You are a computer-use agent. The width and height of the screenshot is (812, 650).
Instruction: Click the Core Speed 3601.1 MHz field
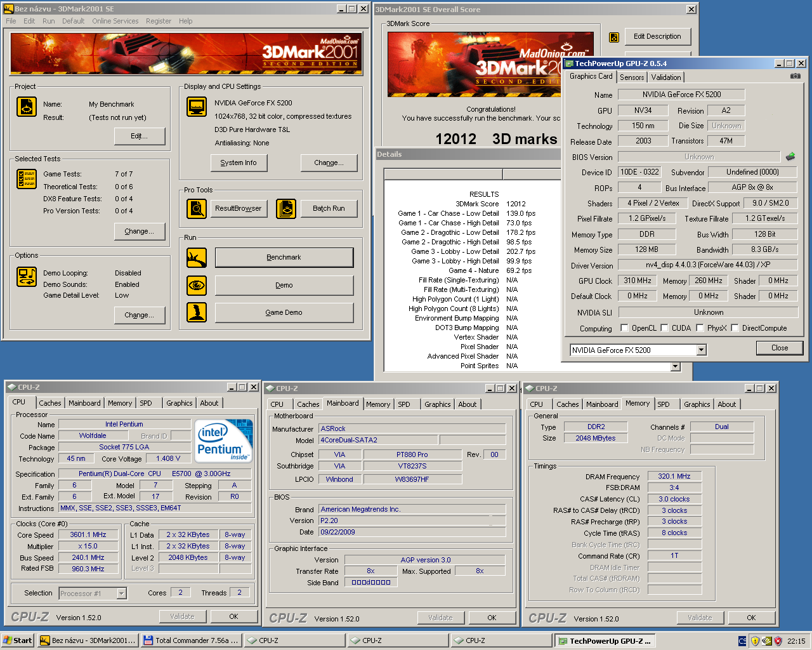click(x=88, y=534)
